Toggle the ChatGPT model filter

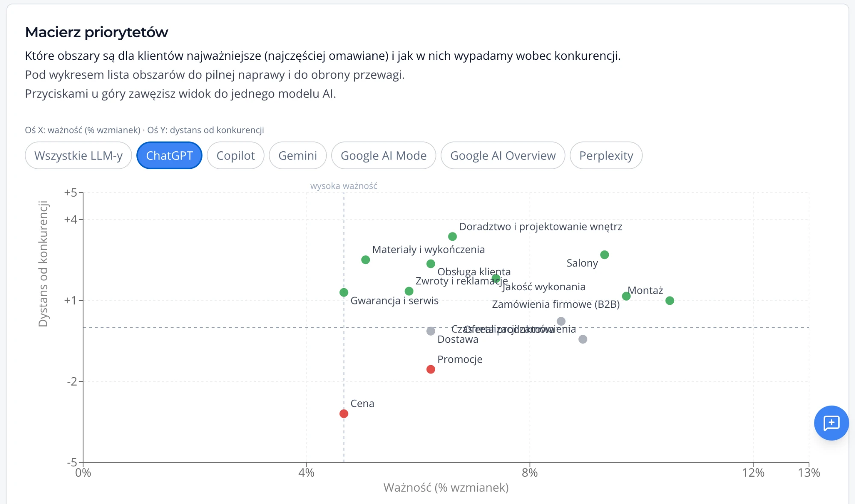tap(169, 156)
